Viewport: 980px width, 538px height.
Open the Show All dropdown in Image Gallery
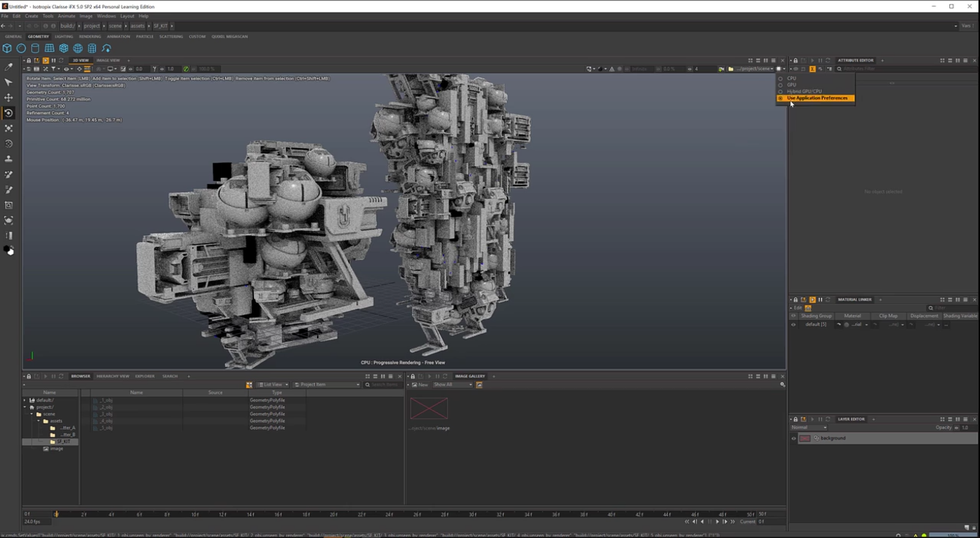[x=452, y=385]
